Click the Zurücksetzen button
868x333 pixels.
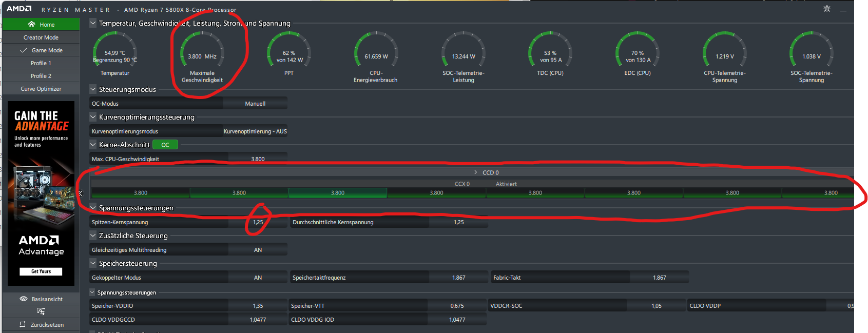(x=41, y=324)
